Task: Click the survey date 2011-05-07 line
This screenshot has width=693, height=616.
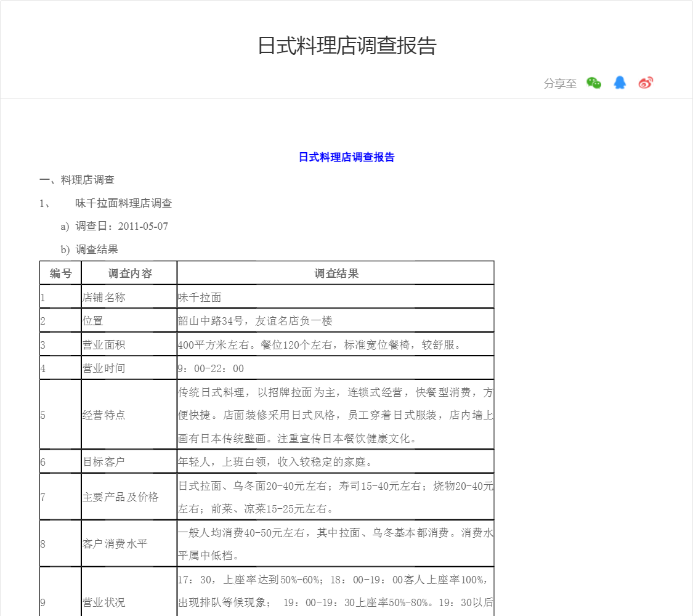Action: [x=115, y=226]
